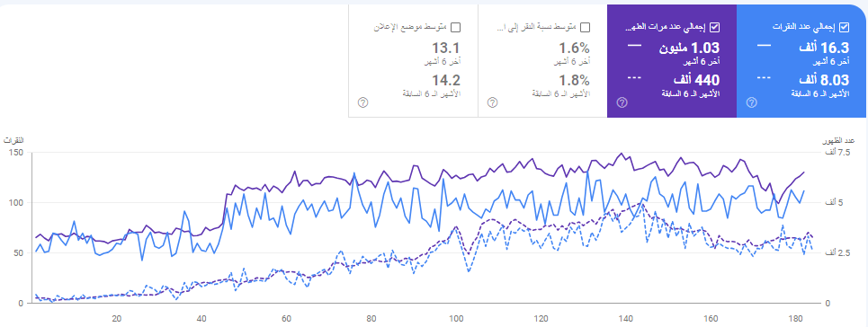Click dashed line legend beside 8.03 ألف
Screen dimensions: 868x327
coord(764,78)
